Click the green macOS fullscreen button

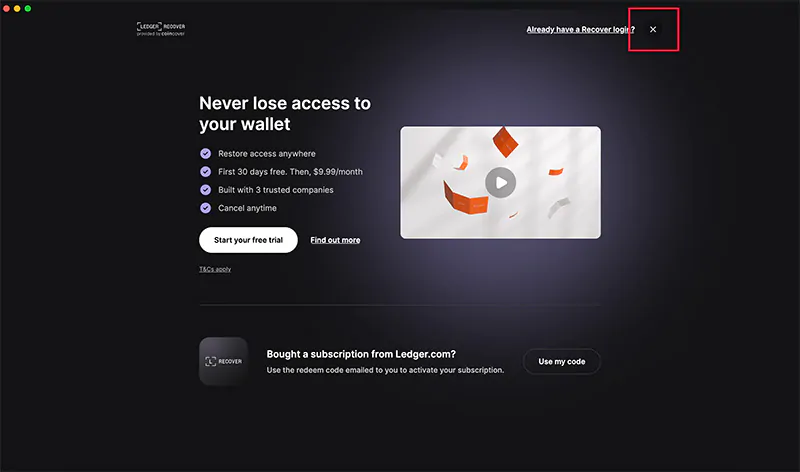coord(28,8)
